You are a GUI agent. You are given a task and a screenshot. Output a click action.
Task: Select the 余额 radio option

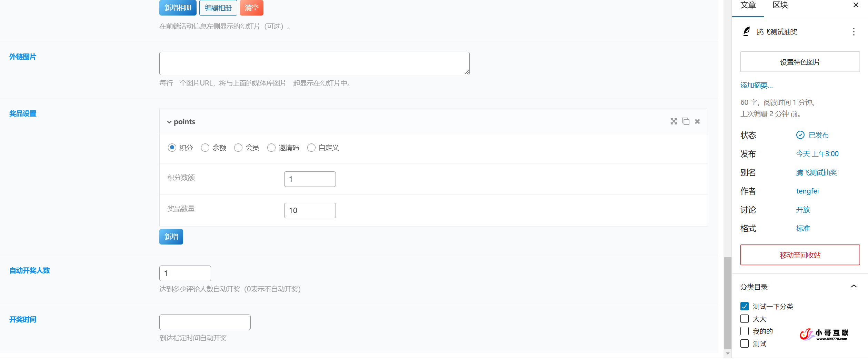(x=205, y=148)
